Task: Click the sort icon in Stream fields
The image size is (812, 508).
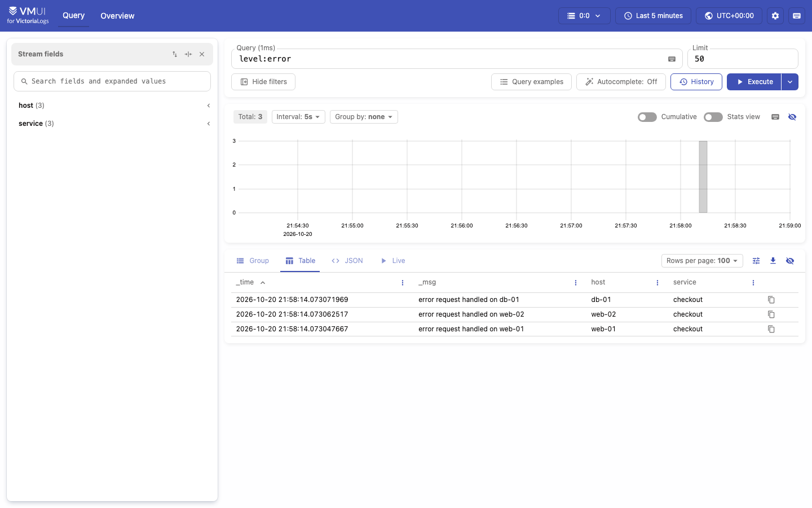Action: [175, 54]
